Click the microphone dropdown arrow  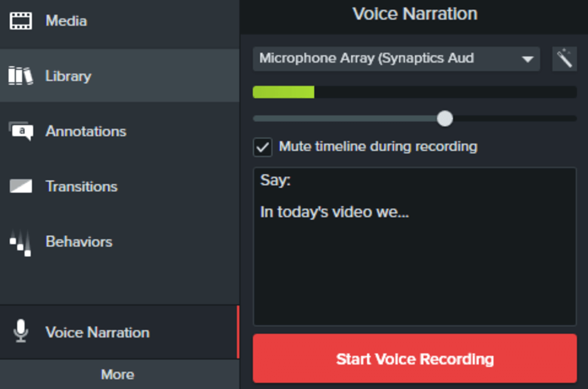[527, 59]
